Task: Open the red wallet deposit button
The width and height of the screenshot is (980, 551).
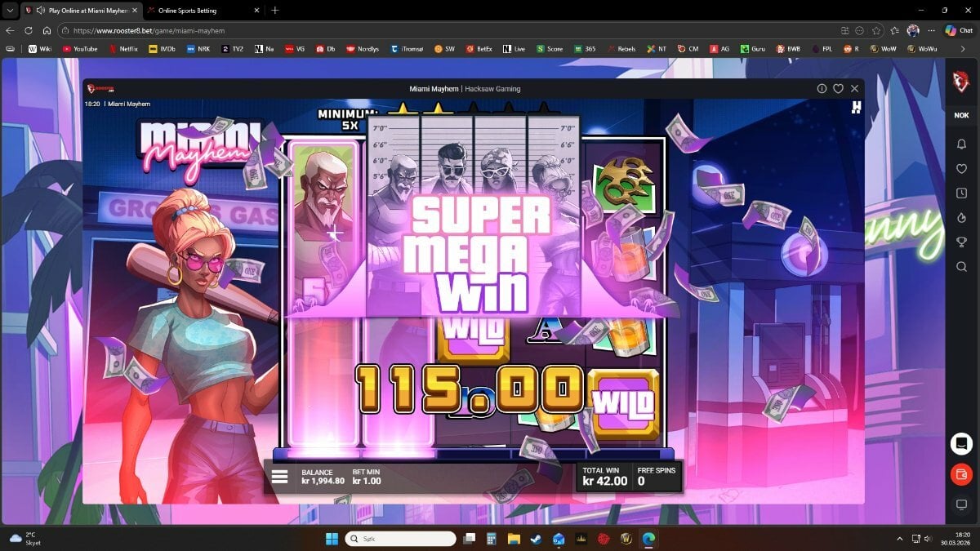Action: tap(961, 473)
